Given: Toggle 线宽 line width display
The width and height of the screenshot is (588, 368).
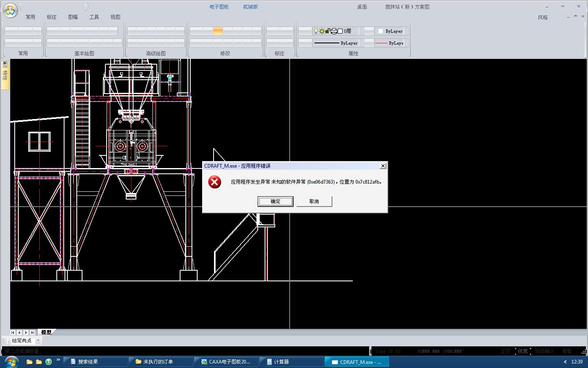Looking at the screenshot, I should tap(523, 351).
